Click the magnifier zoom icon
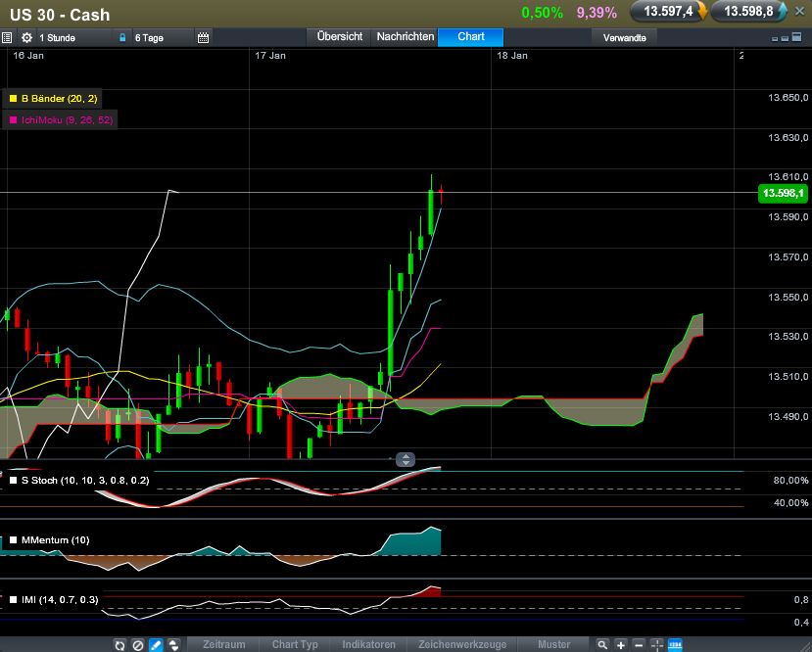812x652 pixels. point(603,644)
